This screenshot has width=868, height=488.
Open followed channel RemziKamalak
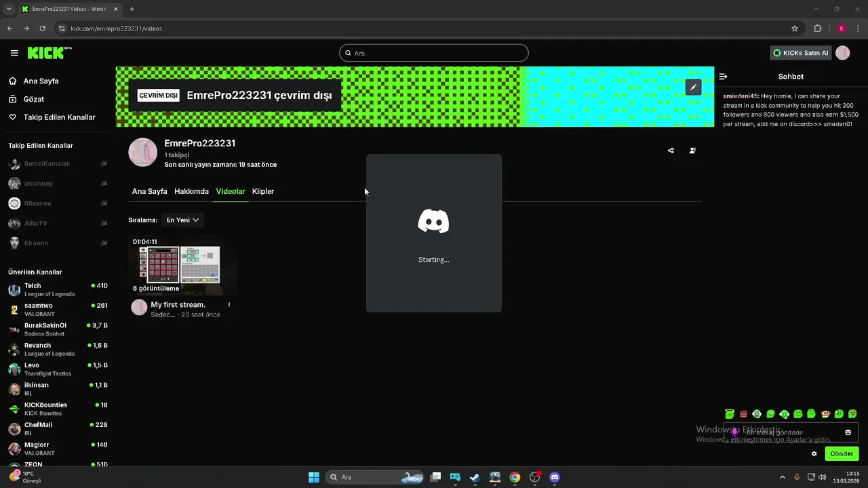pyautogui.click(x=58, y=164)
